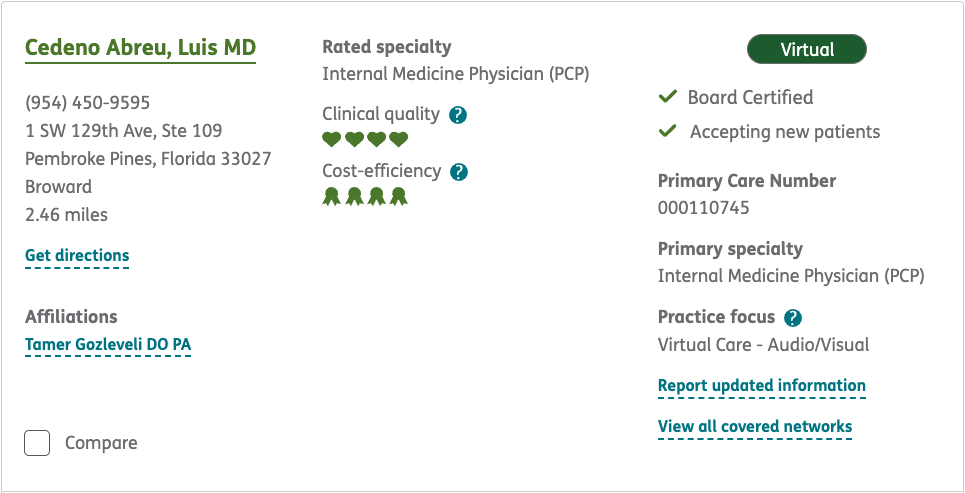The image size is (965, 493).
Task: Open the Tamer Gozleveli DO PA affiliation
Action: 108,345
